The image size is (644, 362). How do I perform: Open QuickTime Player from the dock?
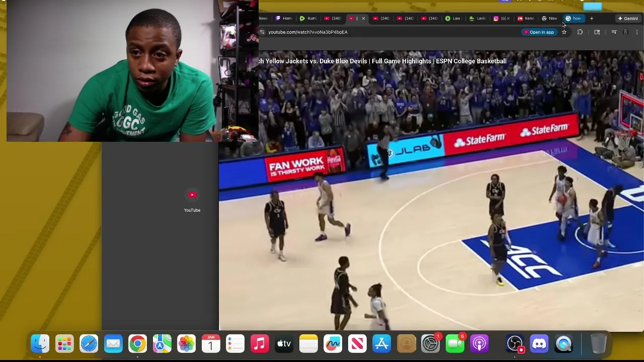click(563, 344)
